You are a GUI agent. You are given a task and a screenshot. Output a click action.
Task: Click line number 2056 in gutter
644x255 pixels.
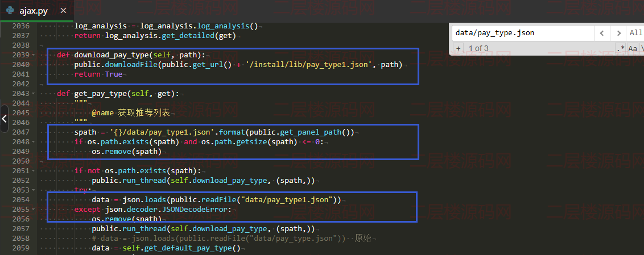[x=21, y=219]
